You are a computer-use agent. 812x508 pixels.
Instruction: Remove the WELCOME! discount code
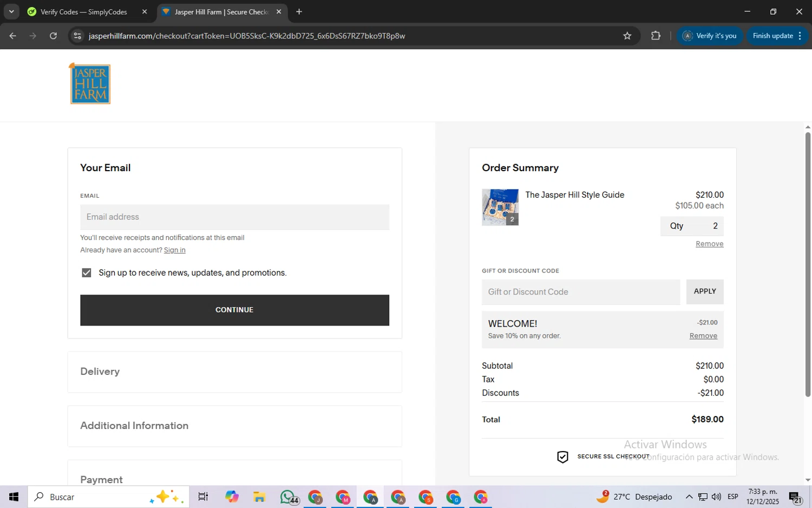coord(703,336)
